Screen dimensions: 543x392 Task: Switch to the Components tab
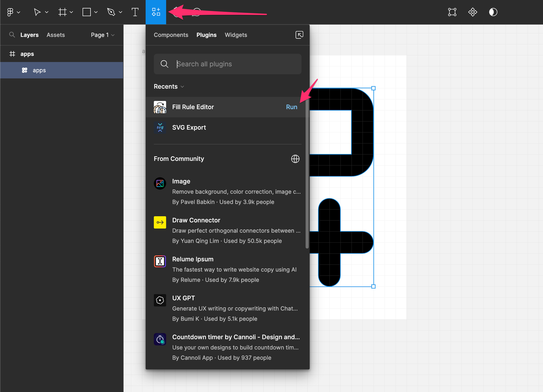(x=171, y=35)
